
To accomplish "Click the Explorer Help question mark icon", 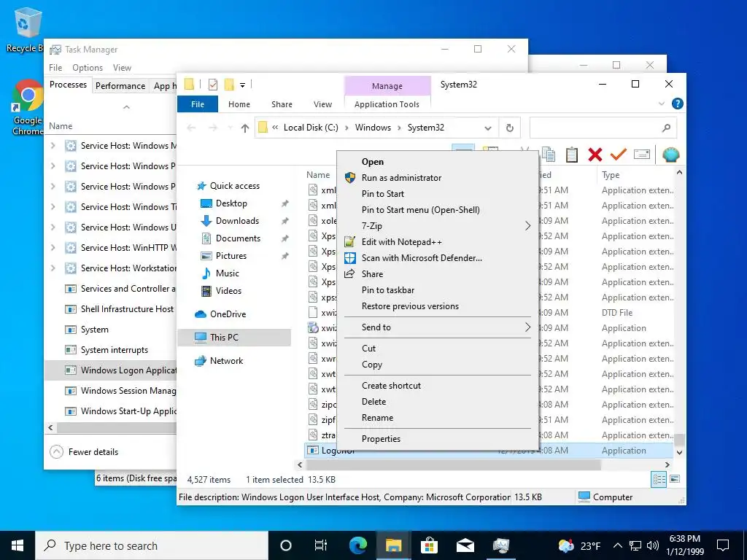I will [677, 104].
